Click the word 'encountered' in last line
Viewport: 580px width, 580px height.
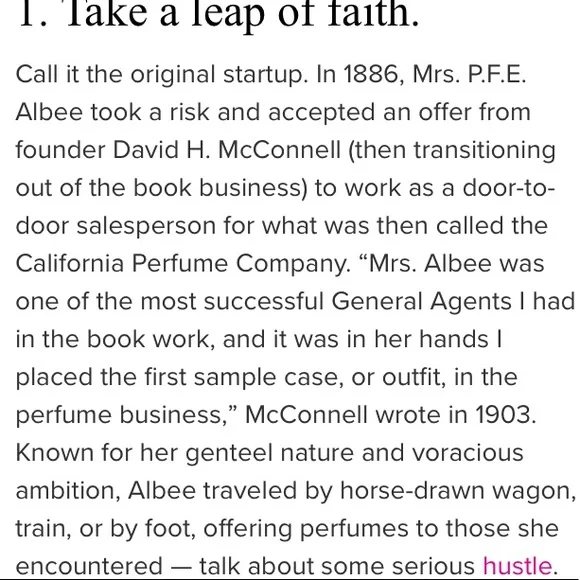tap(89, 566)
